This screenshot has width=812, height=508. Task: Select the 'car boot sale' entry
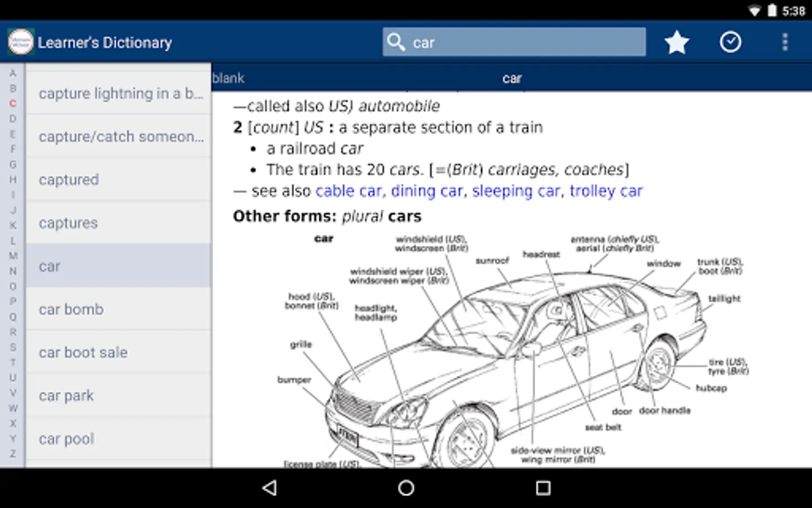click(x=118, y=352)
